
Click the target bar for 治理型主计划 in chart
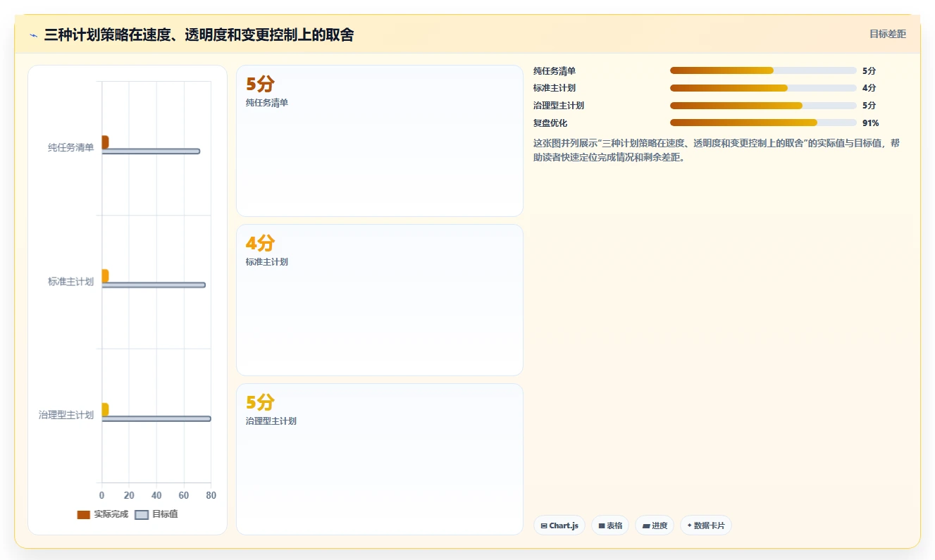click(156, 419)
